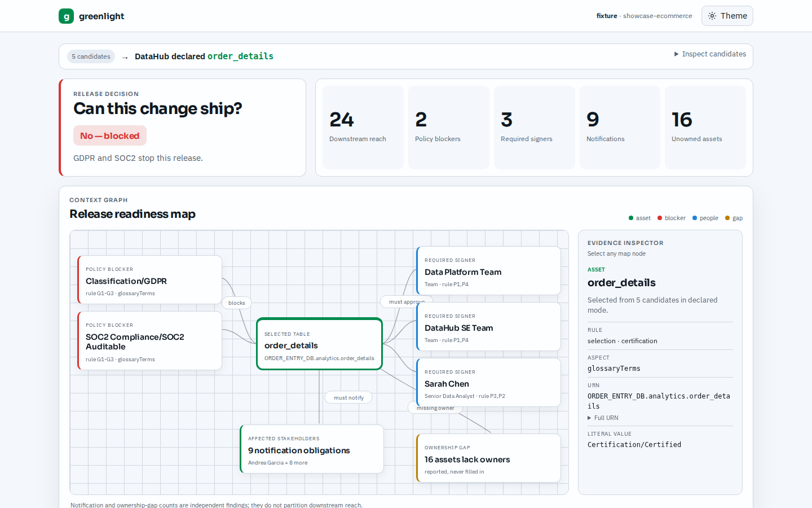The image size is (812, 508).
Task: Click order_details in the DataHub declaration
Action: point(240,56)
